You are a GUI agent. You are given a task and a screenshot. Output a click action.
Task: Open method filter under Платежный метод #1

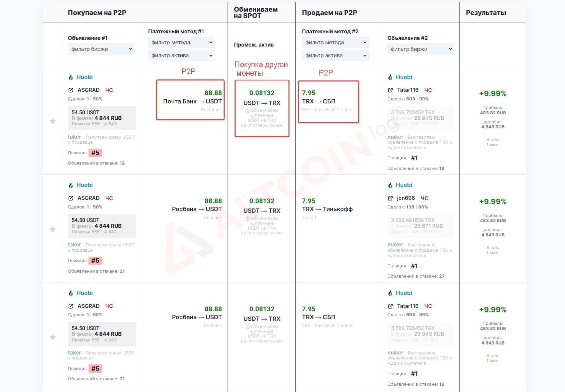pos(181,42)
